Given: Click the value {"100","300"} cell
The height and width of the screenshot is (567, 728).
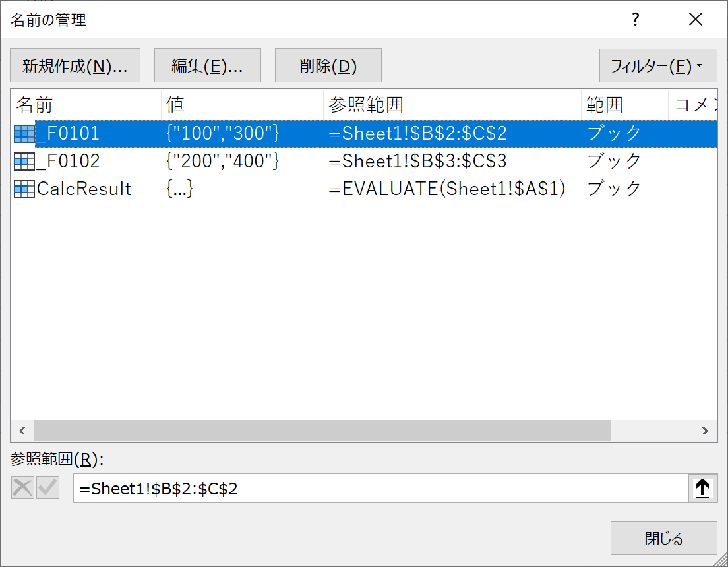Looking at the screenshot, I should coord(223,134).
